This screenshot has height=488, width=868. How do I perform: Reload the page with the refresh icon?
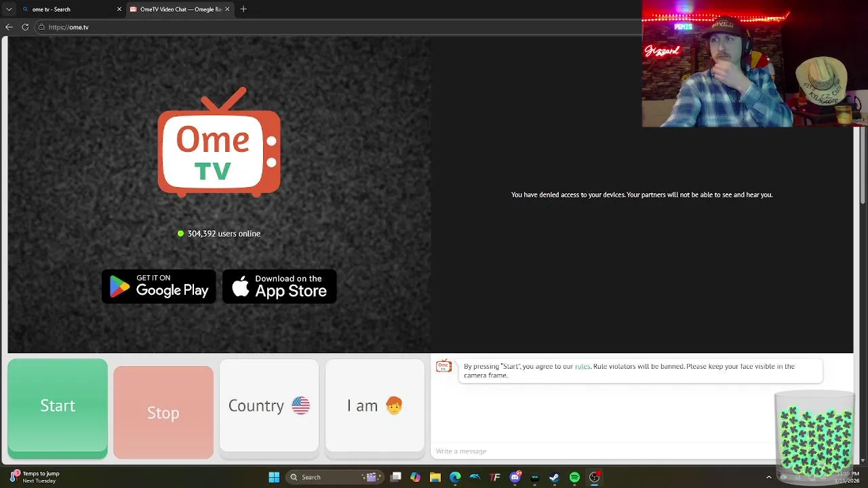(x=25, y=27)
